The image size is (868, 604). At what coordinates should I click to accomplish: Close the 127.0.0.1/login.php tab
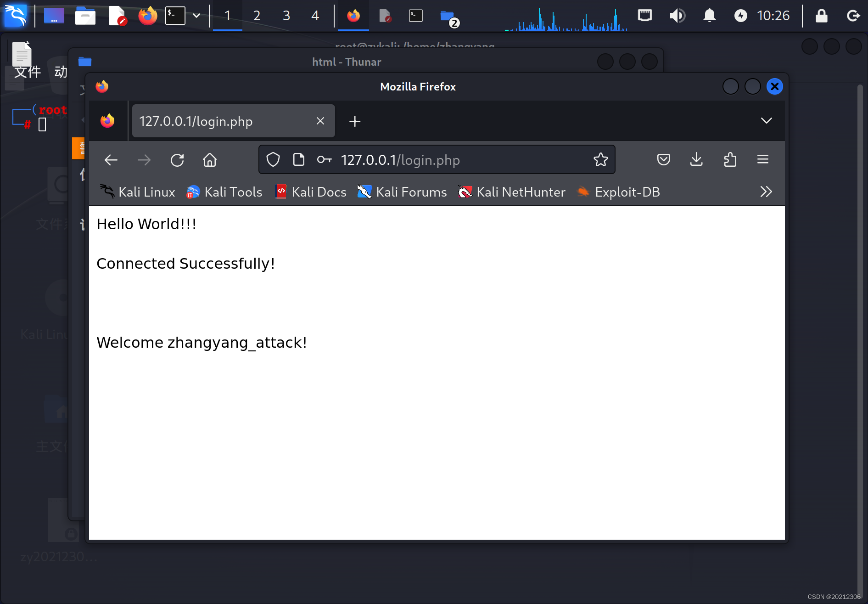[320, 121]
